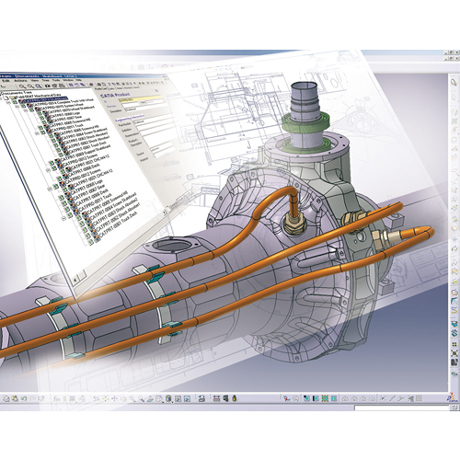Collapse the top-level CATPRD tree node
Image resolution: width=460 pixels, height=460 pixels.
point(8,102)
